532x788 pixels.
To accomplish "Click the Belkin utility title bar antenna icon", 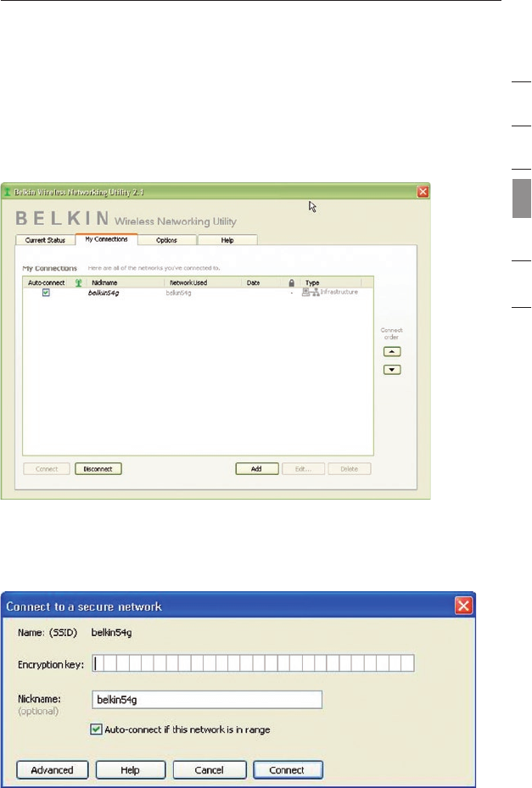I will click(x=7, y=192).
